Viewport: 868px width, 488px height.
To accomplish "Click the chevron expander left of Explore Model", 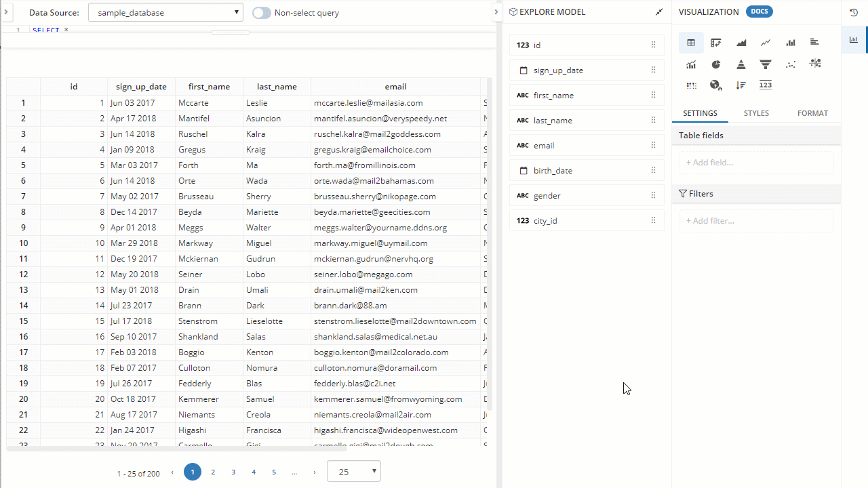I will [x=497, y=12].
